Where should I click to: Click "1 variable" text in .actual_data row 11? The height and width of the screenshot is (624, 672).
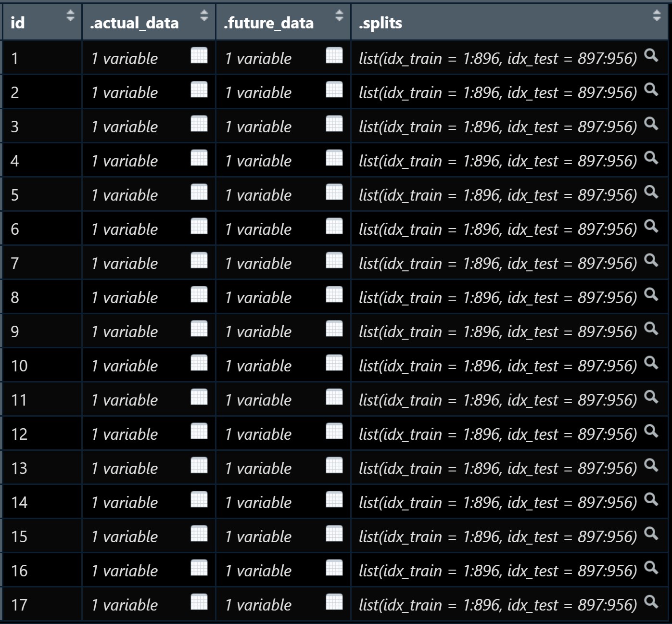click(x=125, y=400)
